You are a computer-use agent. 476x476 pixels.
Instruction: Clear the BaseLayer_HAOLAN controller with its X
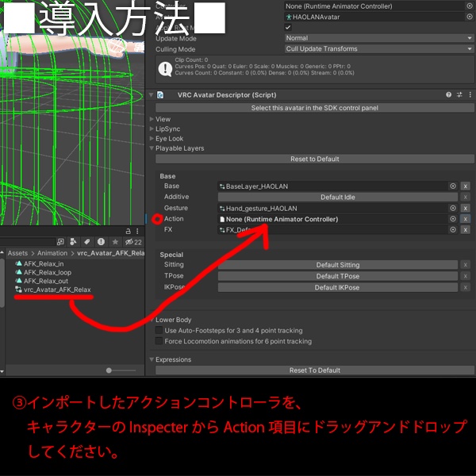point(465,186)
